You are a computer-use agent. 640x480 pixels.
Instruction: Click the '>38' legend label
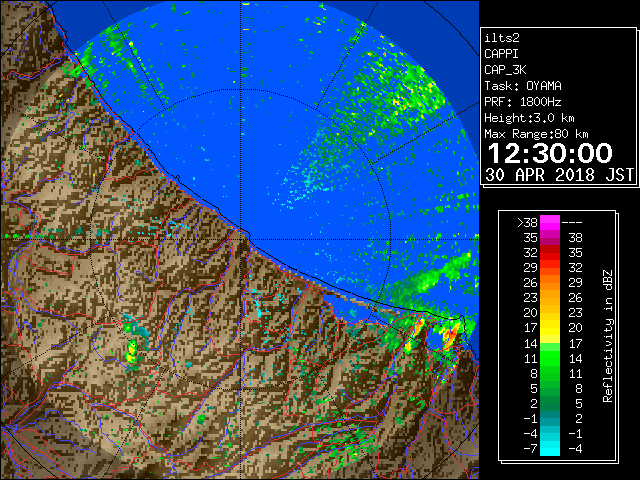527,223
